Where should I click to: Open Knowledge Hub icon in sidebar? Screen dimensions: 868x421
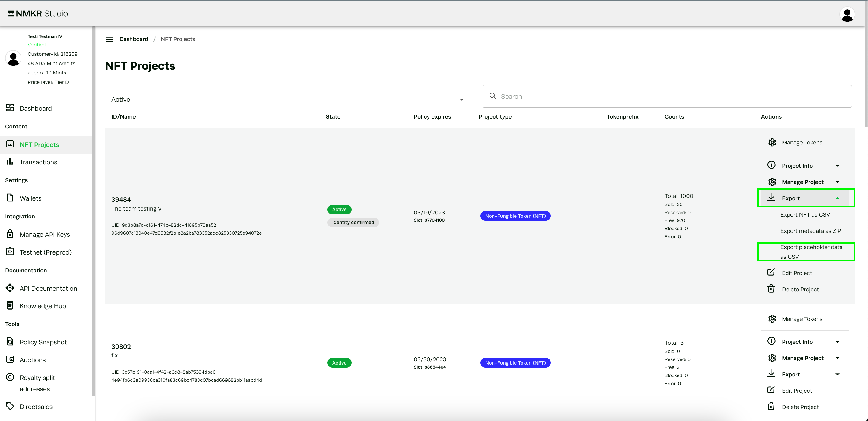click(x=10, y=305)
